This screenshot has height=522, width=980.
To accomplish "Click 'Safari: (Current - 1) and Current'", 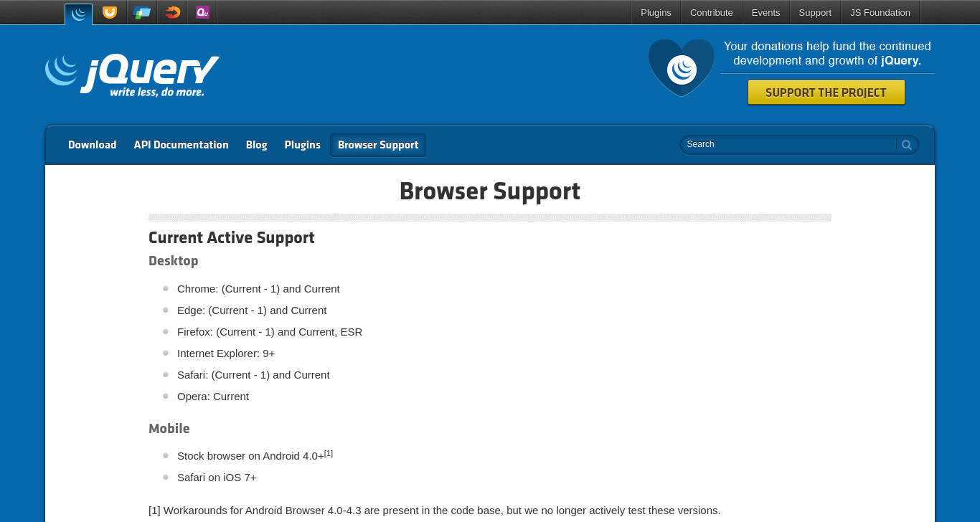I will [253, 375].
